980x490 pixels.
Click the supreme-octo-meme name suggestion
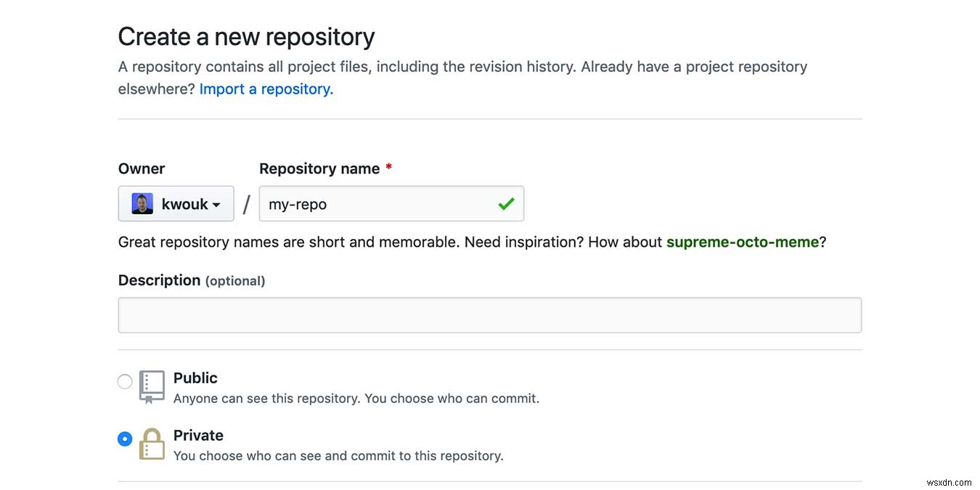tap(743, 242)
